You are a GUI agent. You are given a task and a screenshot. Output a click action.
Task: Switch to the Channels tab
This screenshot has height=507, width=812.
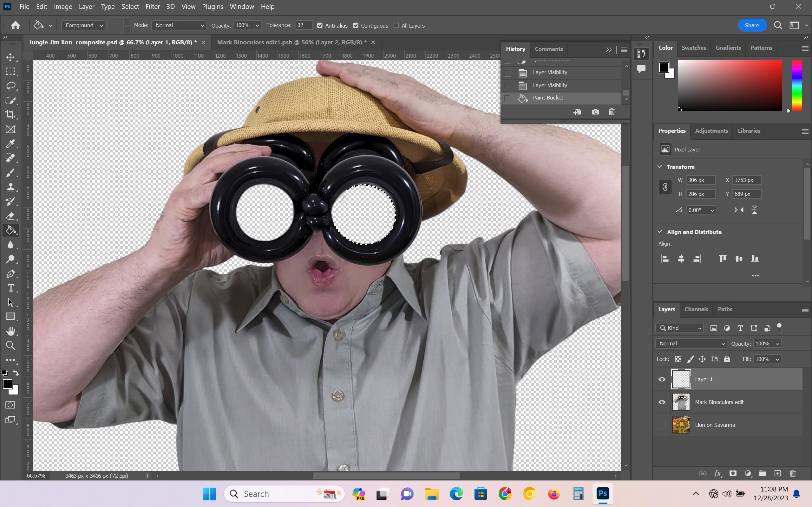696,309
